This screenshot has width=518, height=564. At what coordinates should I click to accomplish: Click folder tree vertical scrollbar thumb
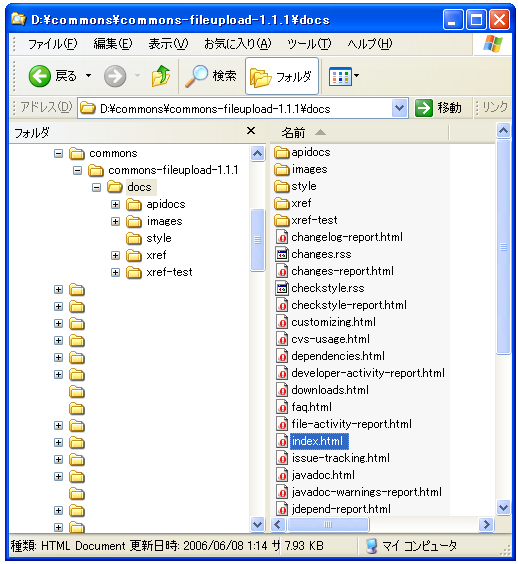pos(257,240)
